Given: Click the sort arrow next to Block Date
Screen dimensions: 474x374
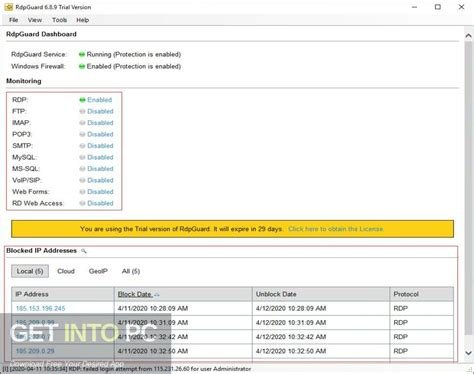Looking at the screenshot, I should pyautogui.click(x=157, y=295).
